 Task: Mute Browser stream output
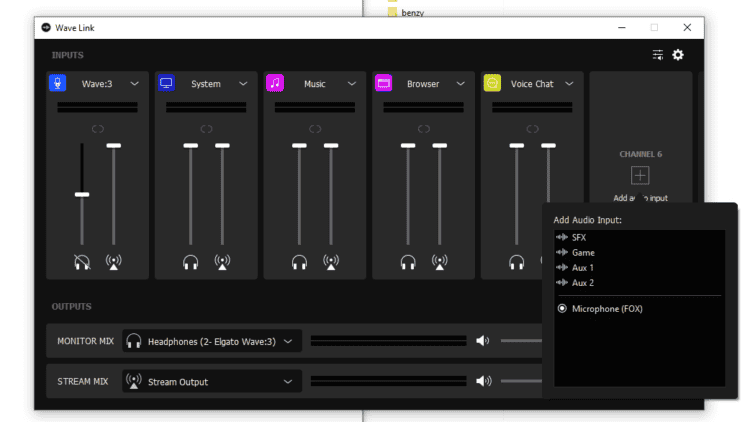(x=440, y=262)
